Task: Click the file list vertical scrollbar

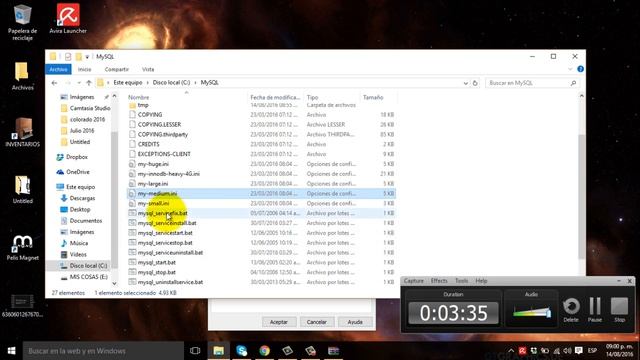Action: coord(581,196)
